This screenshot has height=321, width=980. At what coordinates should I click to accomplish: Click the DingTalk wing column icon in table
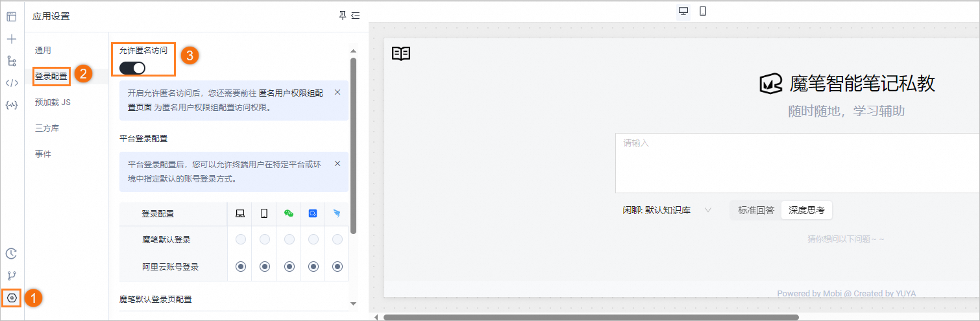click(x=337, y=213)
